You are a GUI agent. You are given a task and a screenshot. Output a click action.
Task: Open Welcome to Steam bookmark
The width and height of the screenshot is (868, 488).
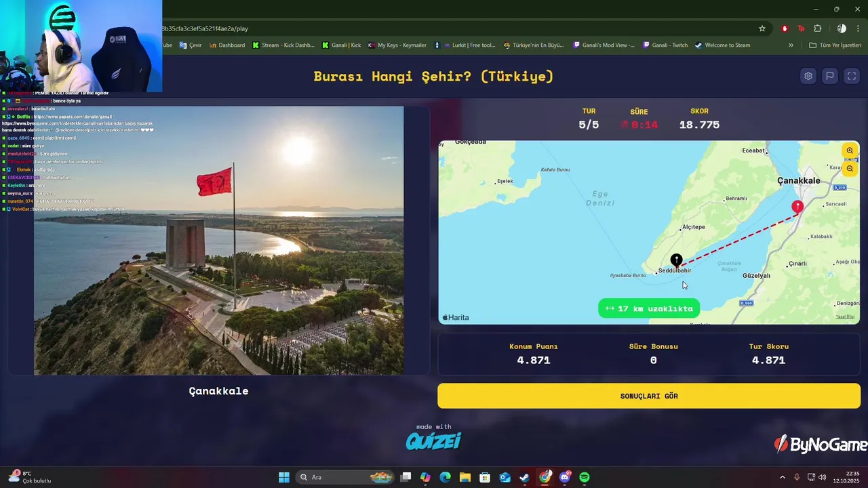point(722,45)
